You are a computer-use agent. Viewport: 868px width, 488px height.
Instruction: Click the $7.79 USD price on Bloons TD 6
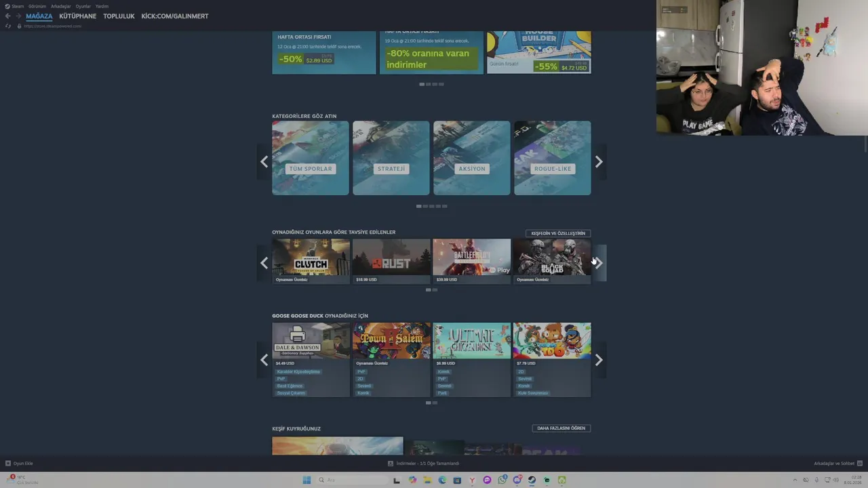pos(526,363)
